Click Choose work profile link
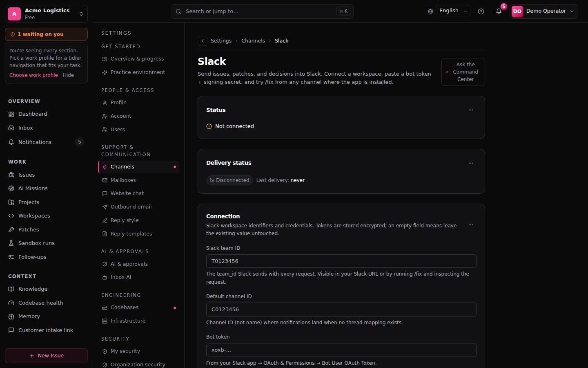 tap(34, 75)
